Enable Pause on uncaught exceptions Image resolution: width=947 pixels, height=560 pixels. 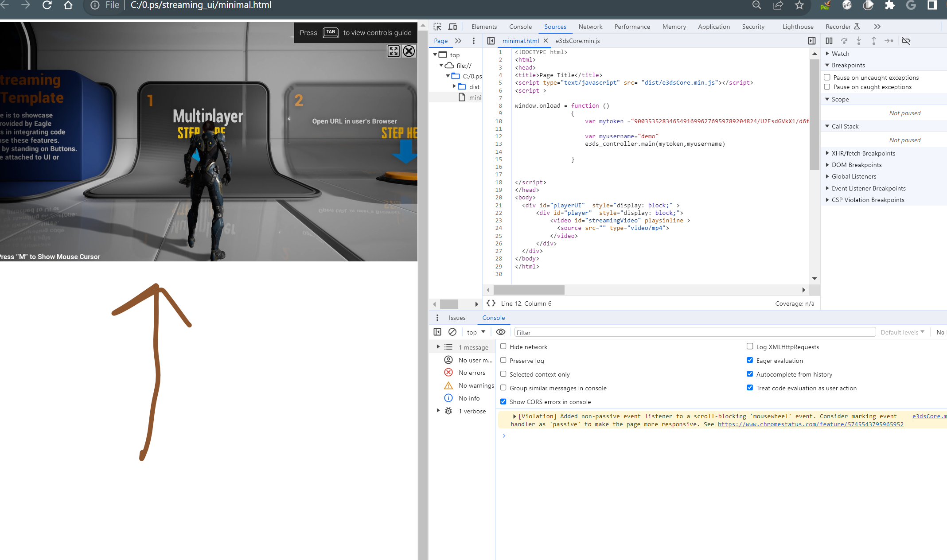(x=827, y=77)
